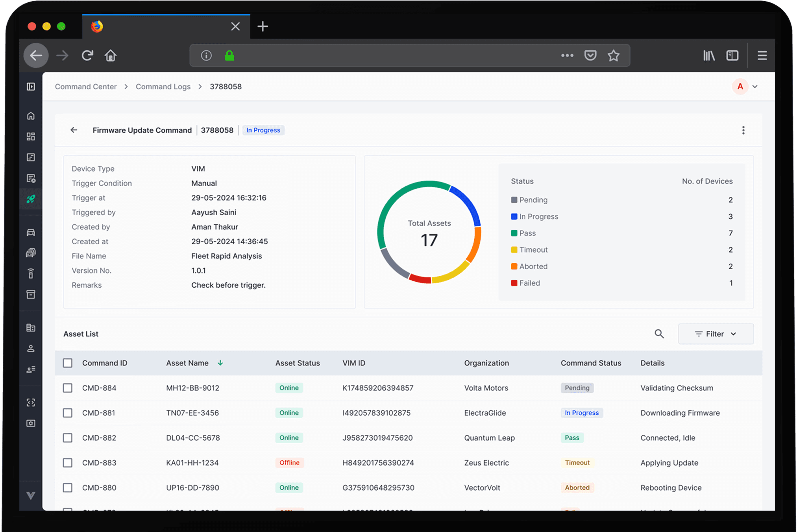Sort by Asset Name column arrow
This screenshot has height=532, width=797.
[220, 363]
